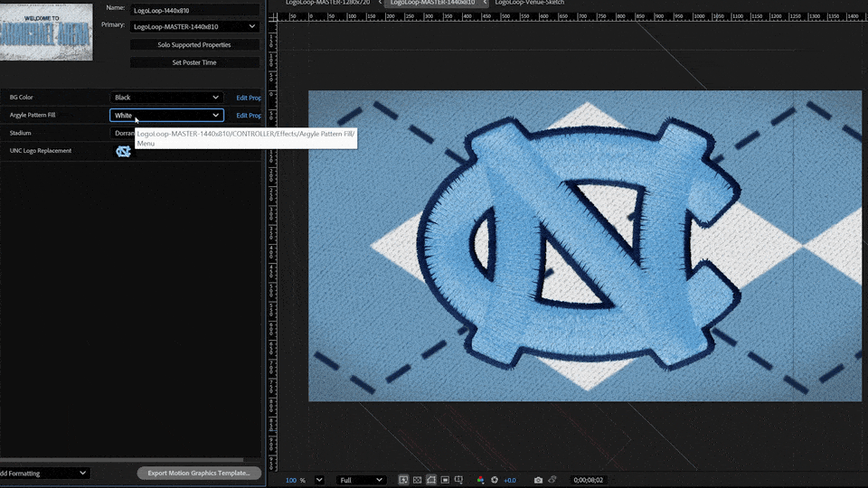The height and width of the screenshot is (488, 868).
Task: Click the reset exposure icon
Action: point(495,480)
